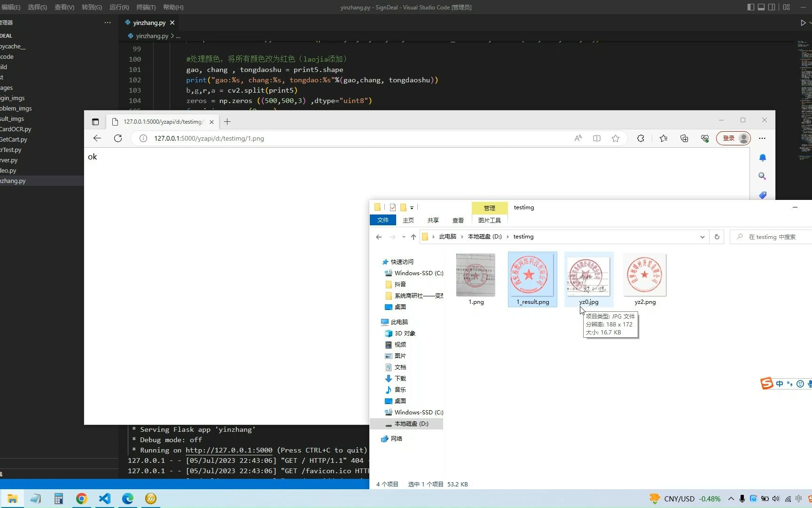Viewport: 812px width, 508px height.
Task: Open customize layout icon in VS Code
Action: pos(787,7)
